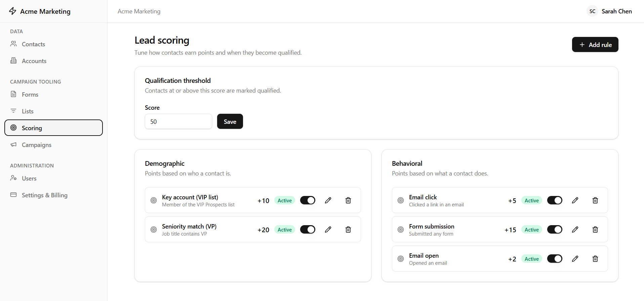
Task: Click the Behavioral section heading
Action: pos(407,163)
